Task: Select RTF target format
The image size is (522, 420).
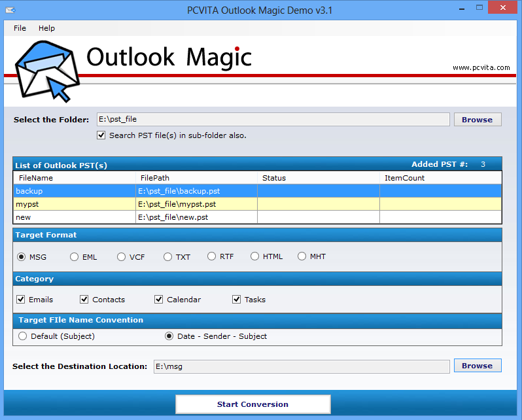Action: pos(211,256)
